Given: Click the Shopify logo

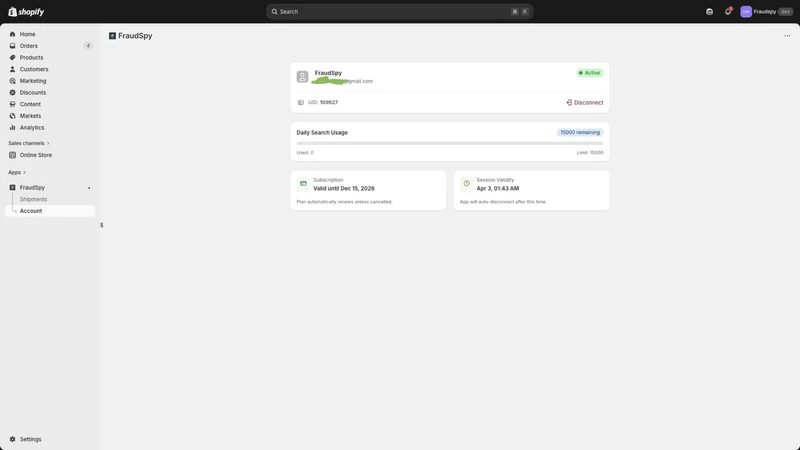Looking at the screenshot, I should 26,12.
